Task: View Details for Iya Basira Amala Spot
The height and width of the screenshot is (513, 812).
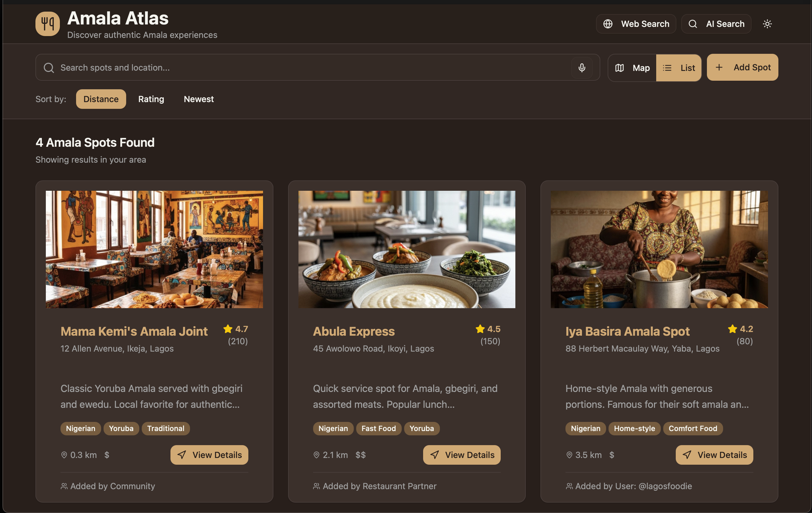Action: pyautogui.click(x=714, y=455)
